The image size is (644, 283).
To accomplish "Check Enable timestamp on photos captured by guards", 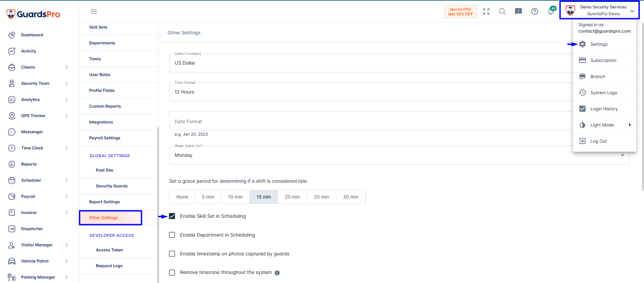I will (x=172, y=254).
